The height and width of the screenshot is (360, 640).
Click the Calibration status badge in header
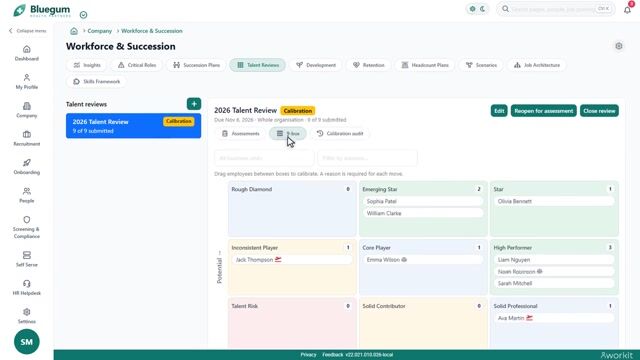point(298,111)
